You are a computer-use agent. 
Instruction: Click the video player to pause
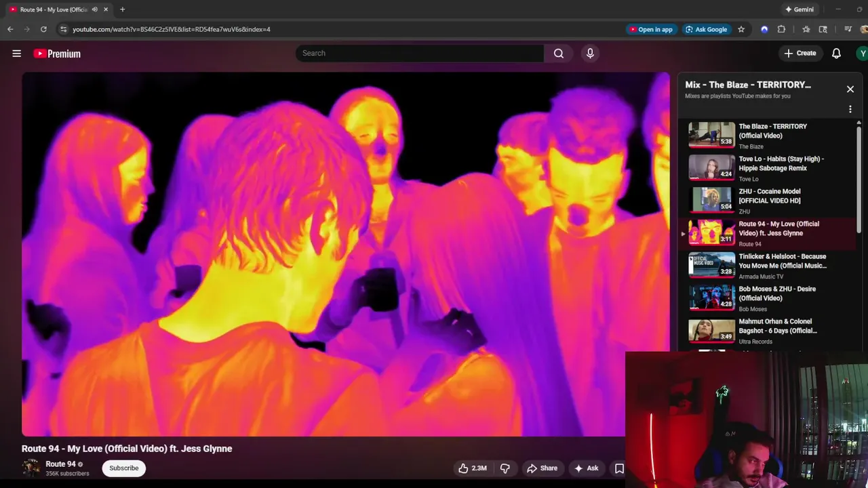click(x=346, y=254)
